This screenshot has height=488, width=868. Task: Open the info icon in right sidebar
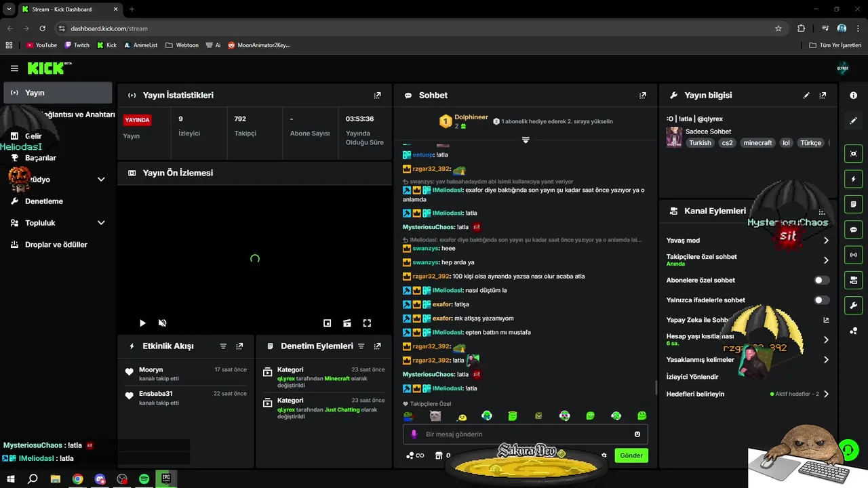854,96
